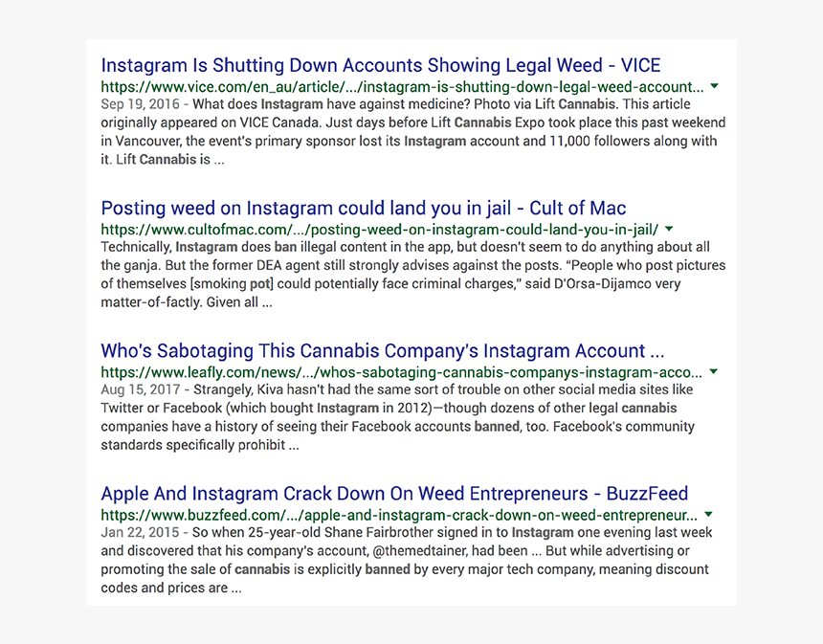Open the Cult of Mac weed jail article

pos(364,209)
